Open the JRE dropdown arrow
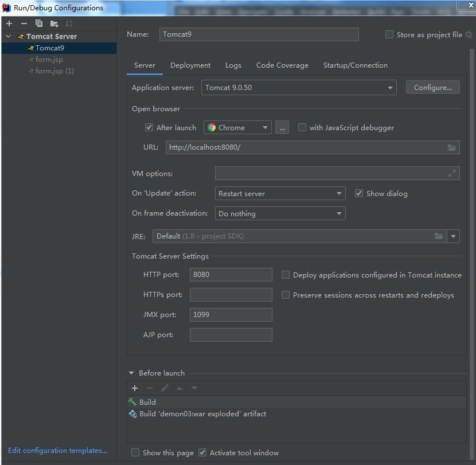 point(453,236)
